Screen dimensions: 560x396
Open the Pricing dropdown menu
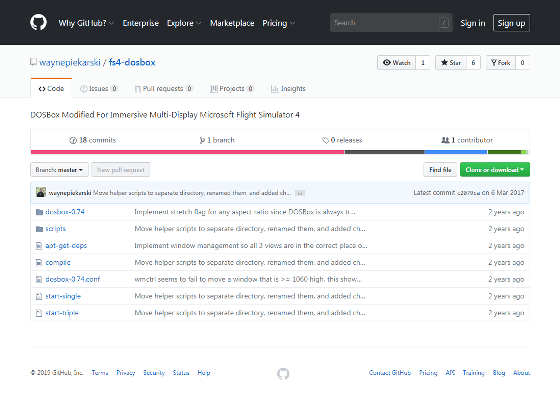(279, 23)
